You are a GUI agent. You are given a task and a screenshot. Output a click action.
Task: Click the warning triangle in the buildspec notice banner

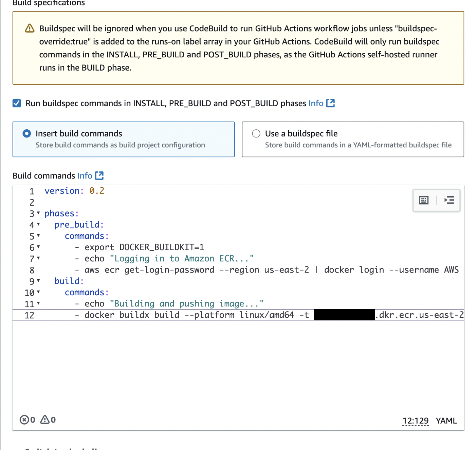(30, 29)
